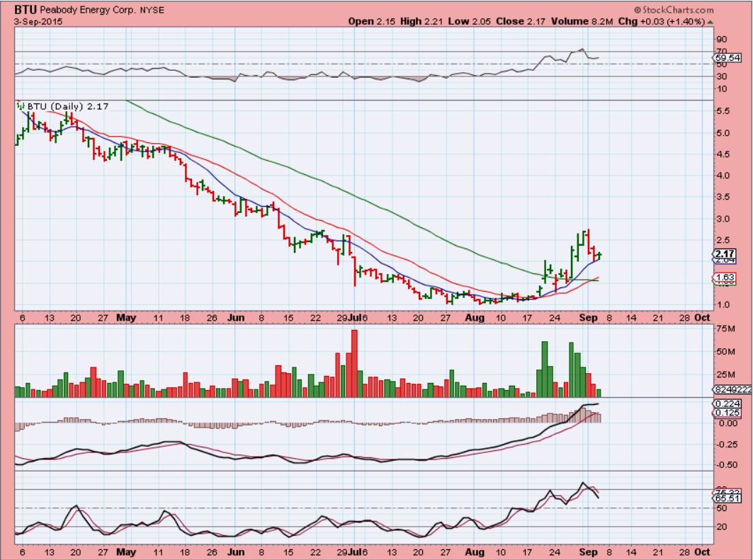Image resolution: width=753 pixels, height=560 pixels.
Task: Click the bold 2.17 last-price tag on the price axis
Action: pyautogui.click(x=724, y=254)
